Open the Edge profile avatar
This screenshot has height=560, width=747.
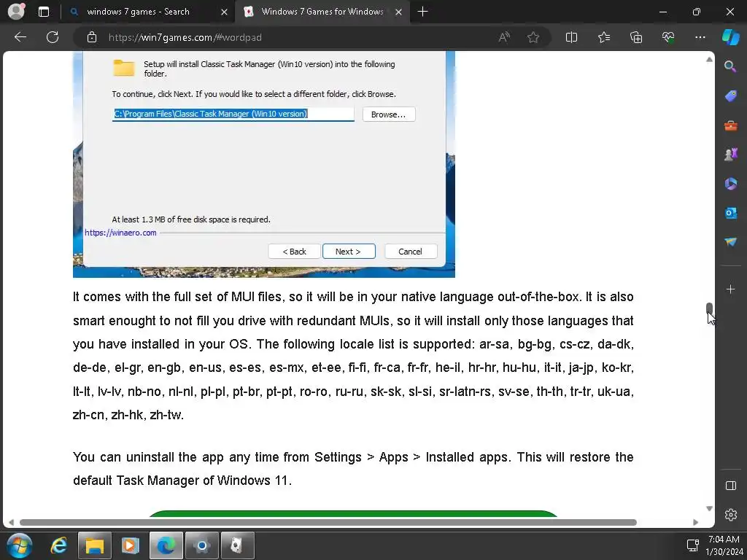click(x=16, y=12)
